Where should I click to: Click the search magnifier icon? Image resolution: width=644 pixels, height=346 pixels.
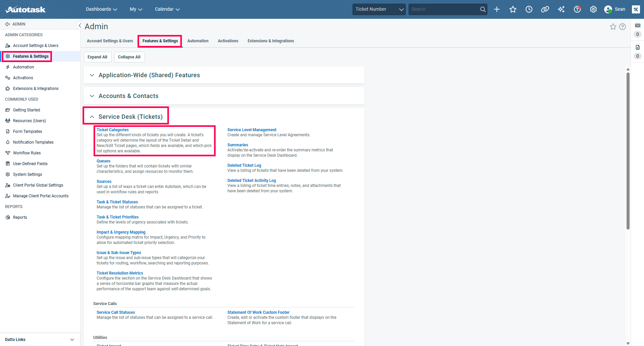click(x=483, y=9)
